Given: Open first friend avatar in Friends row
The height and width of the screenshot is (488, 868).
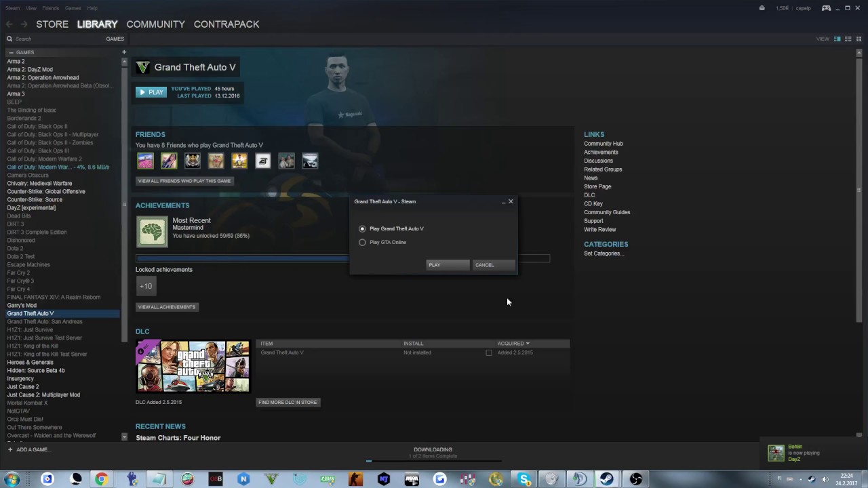Looking at the screenshot, I should point(145,161).
